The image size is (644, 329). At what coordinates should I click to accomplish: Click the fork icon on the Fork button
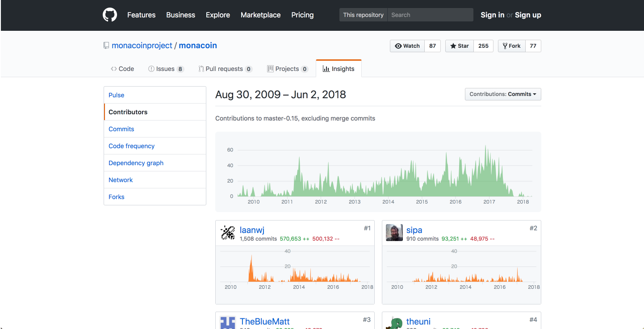click(505, 46)
